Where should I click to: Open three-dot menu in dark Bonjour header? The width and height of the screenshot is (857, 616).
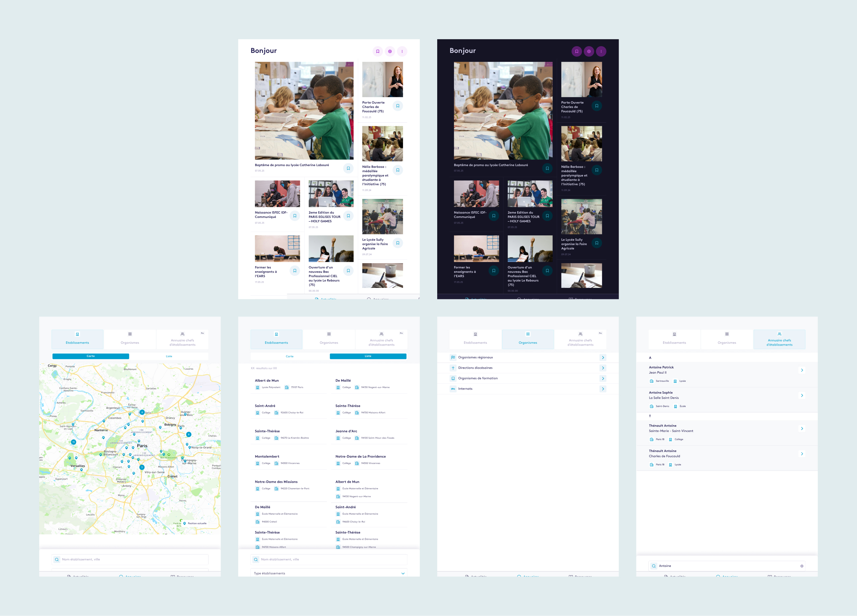pos(601,52)
